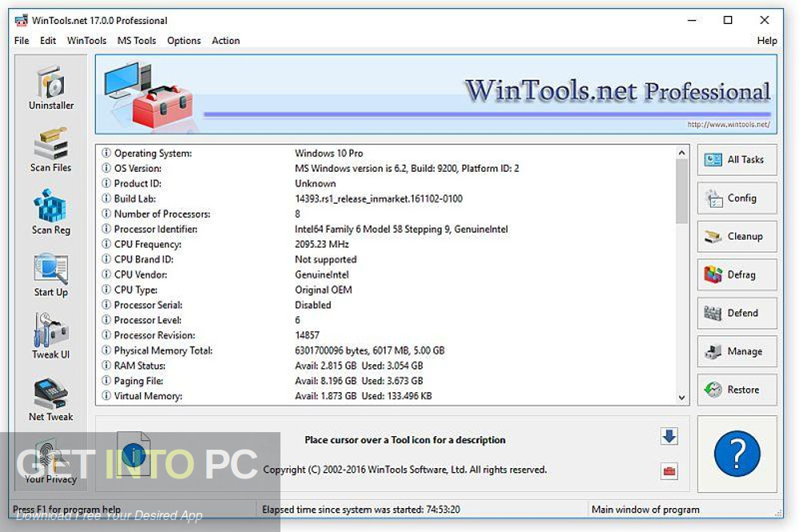Launch the Scan Files tool

point(50,146)
